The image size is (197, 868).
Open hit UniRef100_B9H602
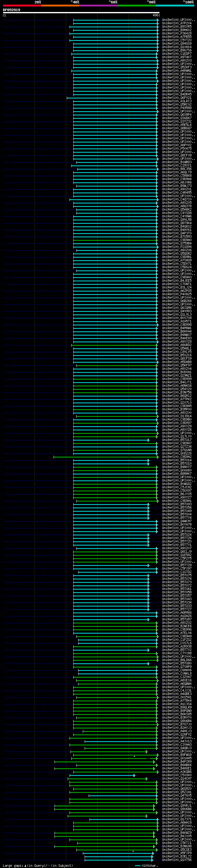(177, 30)
